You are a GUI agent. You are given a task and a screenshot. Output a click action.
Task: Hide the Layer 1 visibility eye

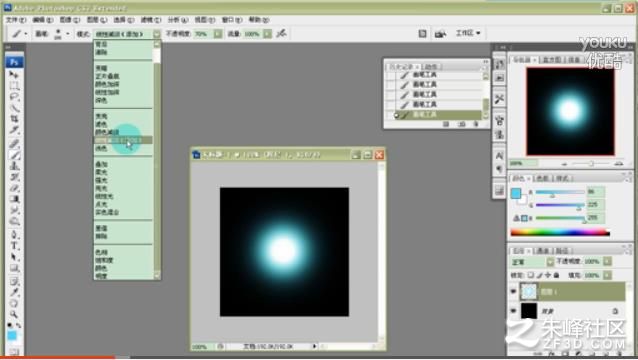[x=513, y=292]
